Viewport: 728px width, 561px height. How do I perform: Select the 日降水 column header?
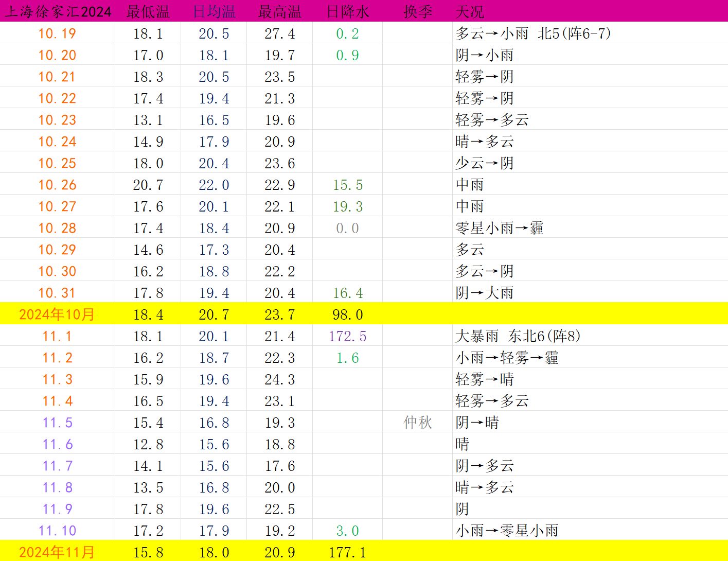point(348,11)
